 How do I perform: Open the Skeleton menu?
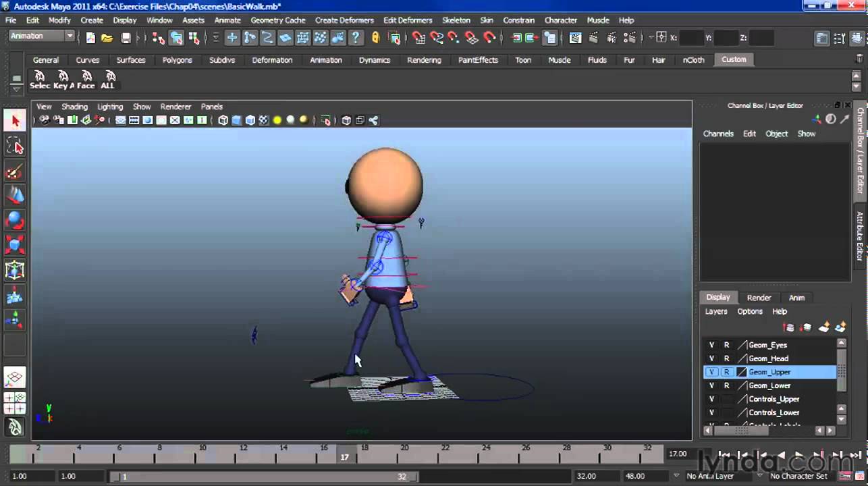tap(456, 20)
